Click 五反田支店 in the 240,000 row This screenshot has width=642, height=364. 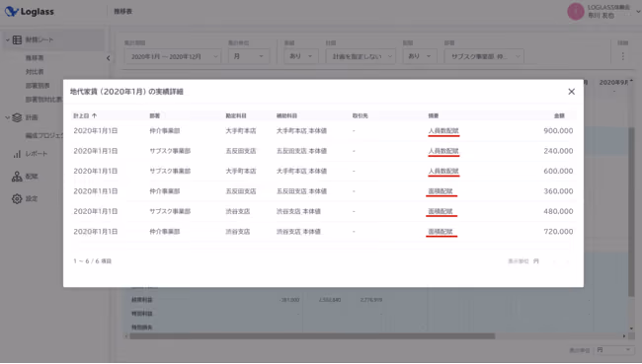(241, 151)
